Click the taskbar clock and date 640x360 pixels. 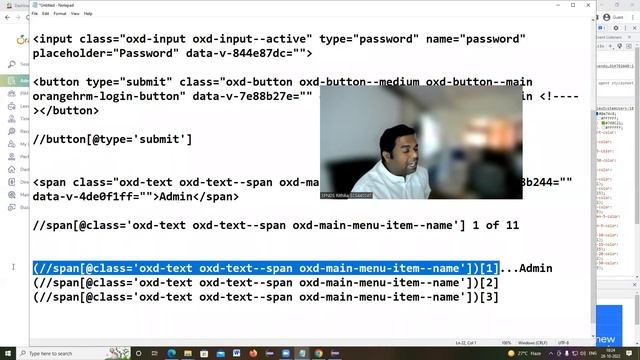pos(610,353)
